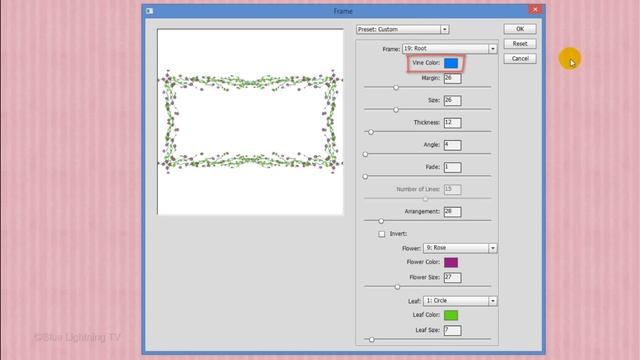The image size is (640, 360).
Task: Click the Thickness slider handle
Action: 371,132
